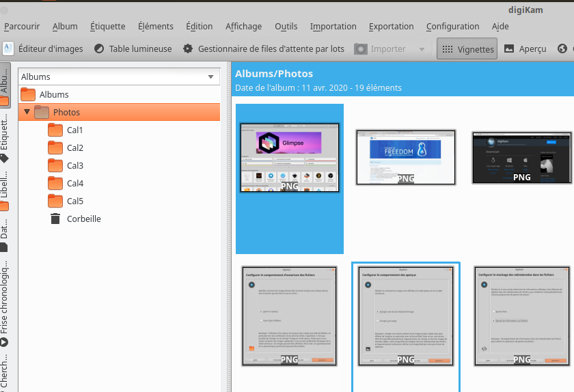Open the batch queue manager gear icon
The width and height of the screenshot is (574, 392).
[188, 48]
